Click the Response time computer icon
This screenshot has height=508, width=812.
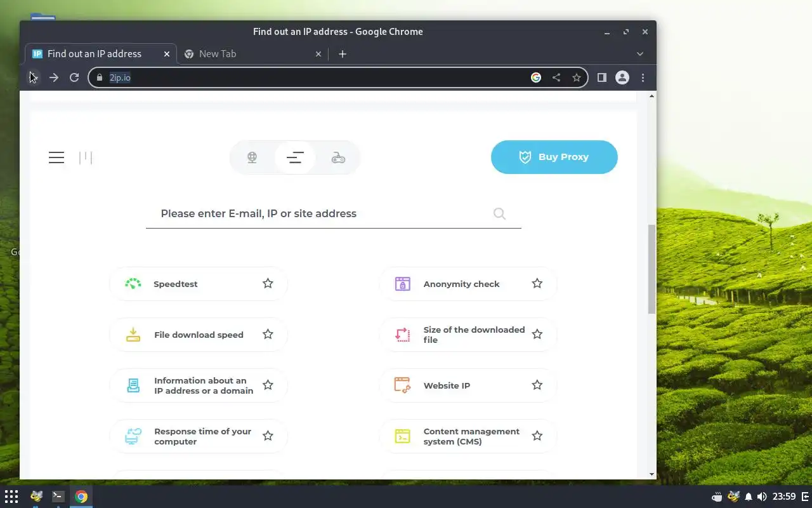click(133, 436)
